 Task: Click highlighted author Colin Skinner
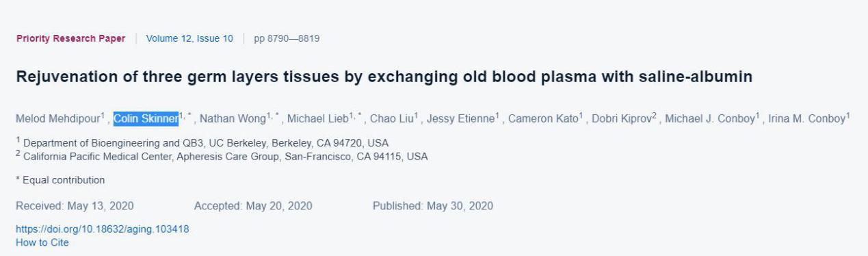pyautogui.click(x=146, y=118)
